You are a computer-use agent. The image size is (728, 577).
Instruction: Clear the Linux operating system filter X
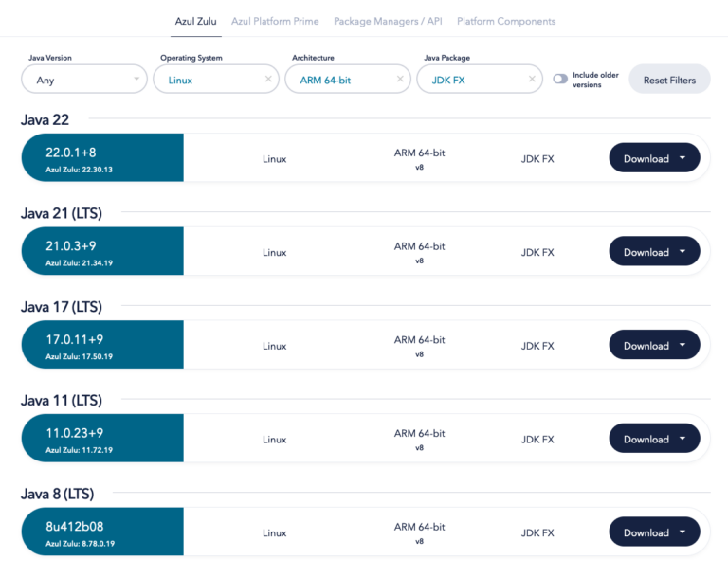pyautogui.click(x=268, y=80)
